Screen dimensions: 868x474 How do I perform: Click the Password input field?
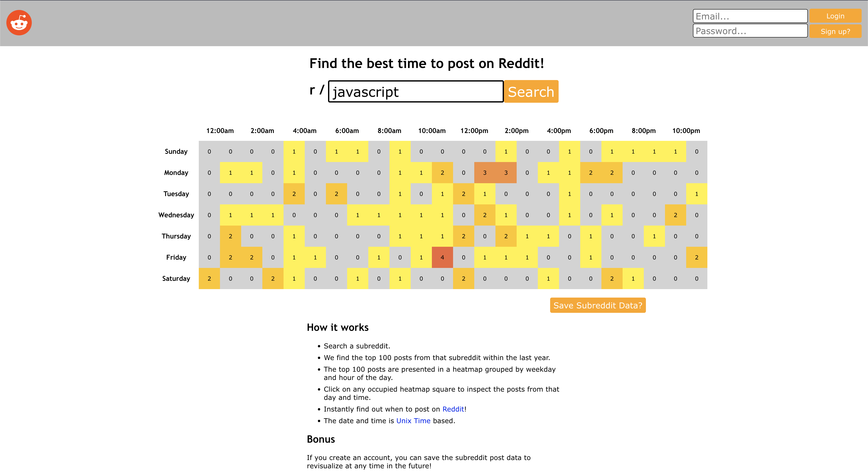coord(750,31)
